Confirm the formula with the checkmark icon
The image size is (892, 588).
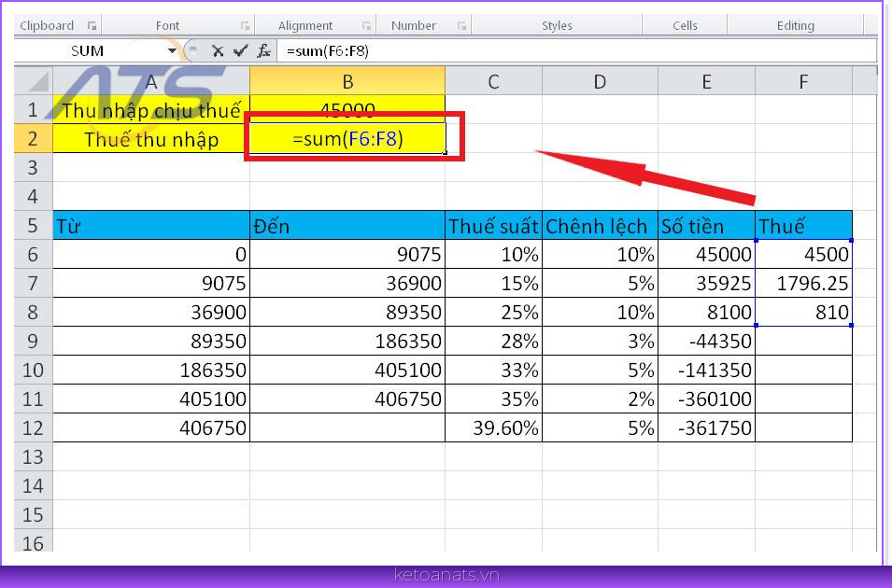(x=241, y=51)
